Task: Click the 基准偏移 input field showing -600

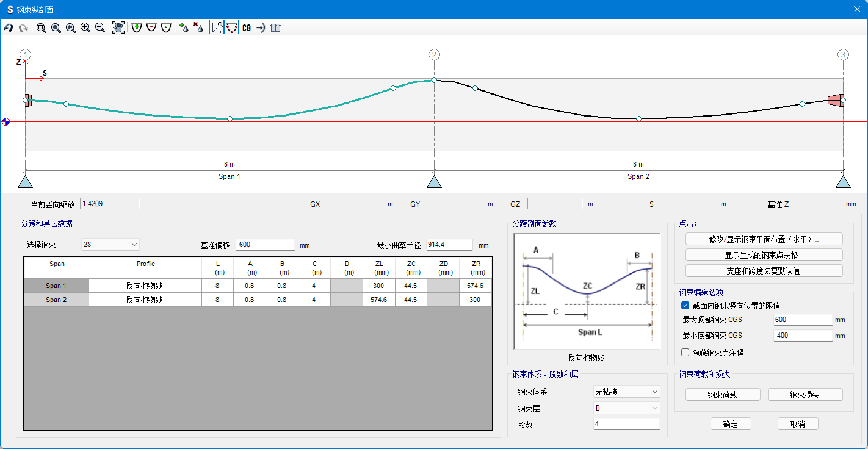Action: click(x=265, y=245)
